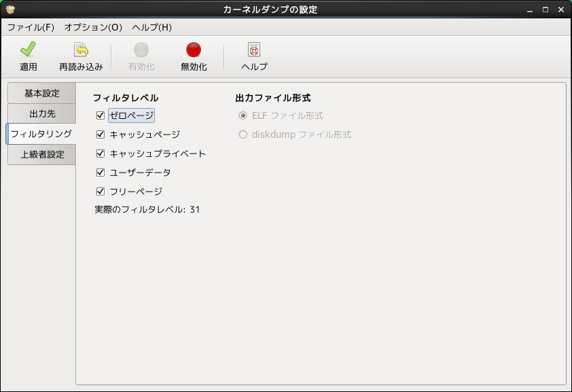
Task: Open the オプション(O) menu
Action: pos(93,27)
